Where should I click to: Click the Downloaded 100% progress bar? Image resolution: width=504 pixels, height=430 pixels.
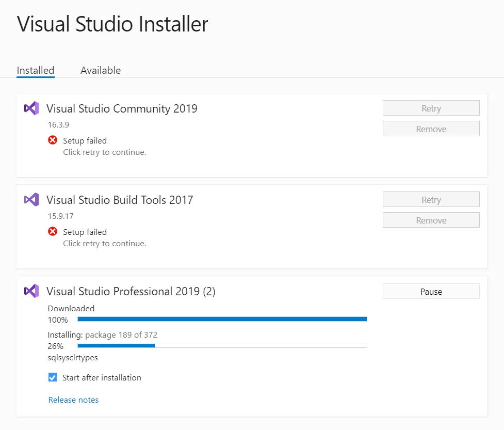coord(222,320)
